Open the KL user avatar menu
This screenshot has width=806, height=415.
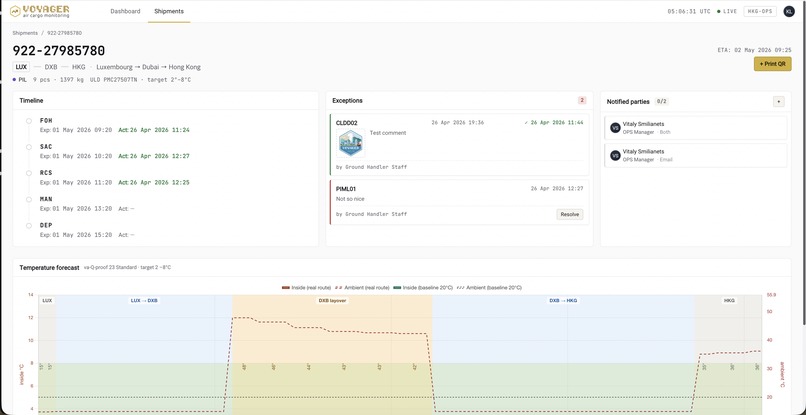(789, 11)
